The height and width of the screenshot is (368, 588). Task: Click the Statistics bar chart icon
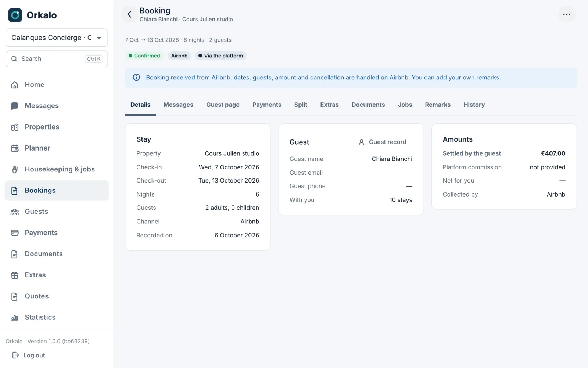pyautogui.click(x=15, y=318)
